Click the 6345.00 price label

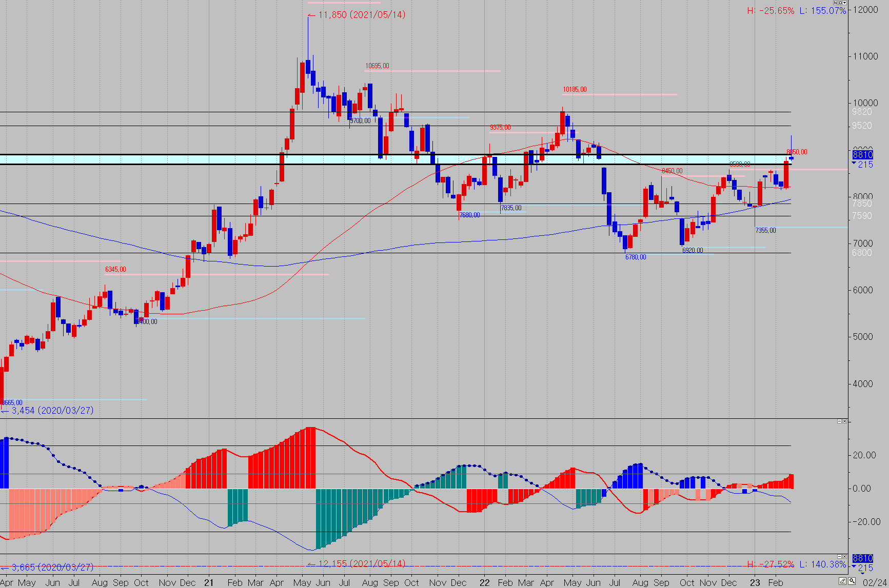(x=115, y=270)
